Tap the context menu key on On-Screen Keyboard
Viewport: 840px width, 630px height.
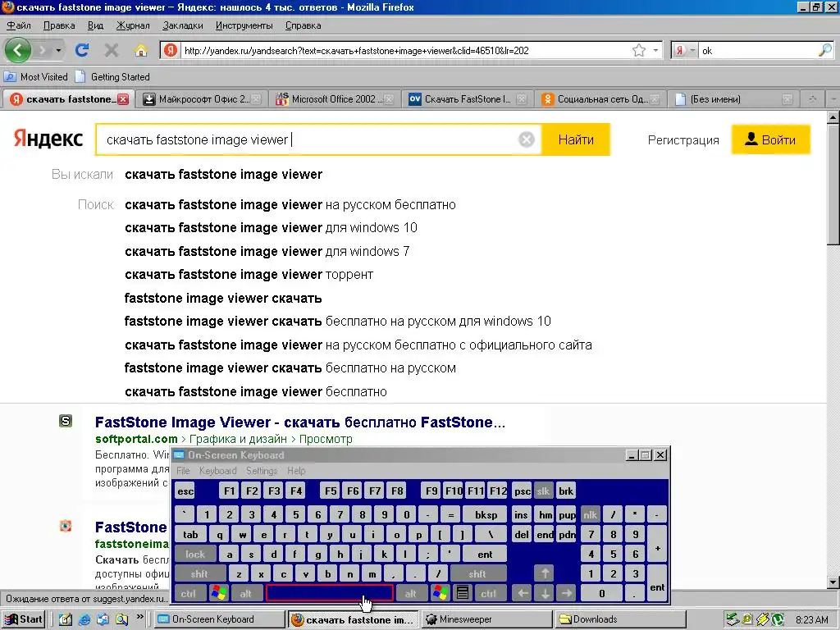(463, 593)
